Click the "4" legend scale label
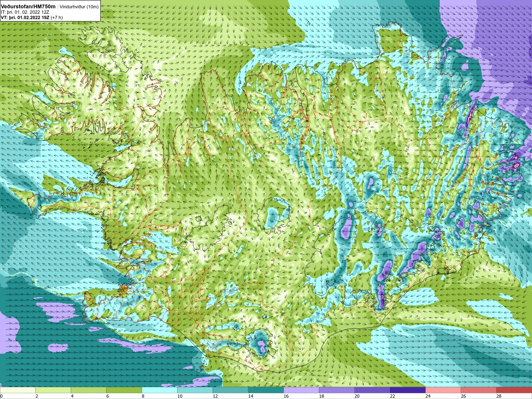The image size is (532, 399). pyautogui.click(x=72, y=396)
